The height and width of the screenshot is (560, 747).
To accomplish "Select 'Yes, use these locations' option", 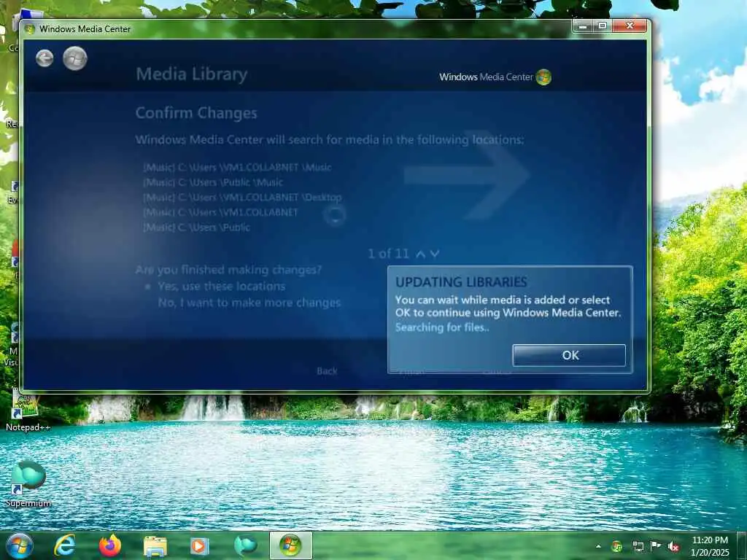I will tap(221, 286).
